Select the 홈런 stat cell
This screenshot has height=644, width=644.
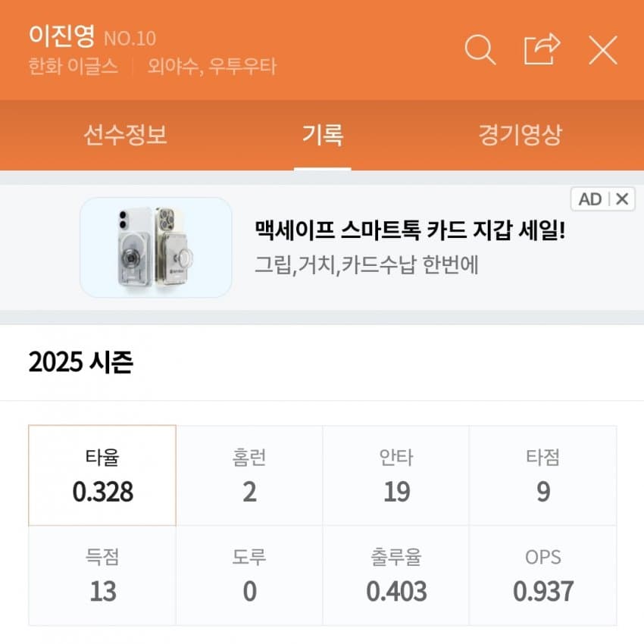(x=249, y=476)
